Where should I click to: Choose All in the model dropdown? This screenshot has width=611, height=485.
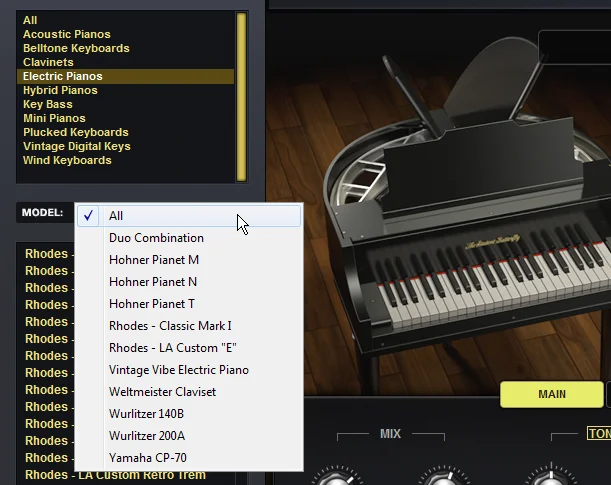pos(189,216)
